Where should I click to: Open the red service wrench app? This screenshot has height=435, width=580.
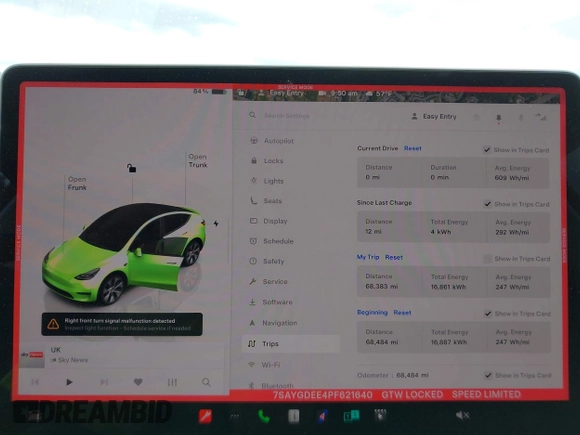tap(205, 416)
